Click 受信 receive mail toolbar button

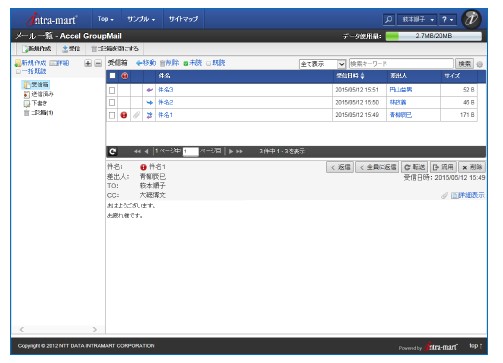point(71,49)
